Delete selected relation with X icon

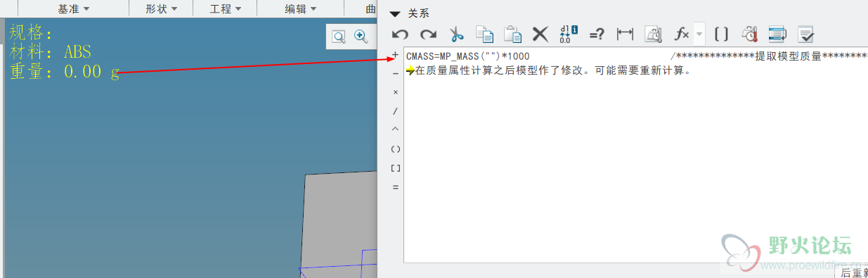(540, 34)
